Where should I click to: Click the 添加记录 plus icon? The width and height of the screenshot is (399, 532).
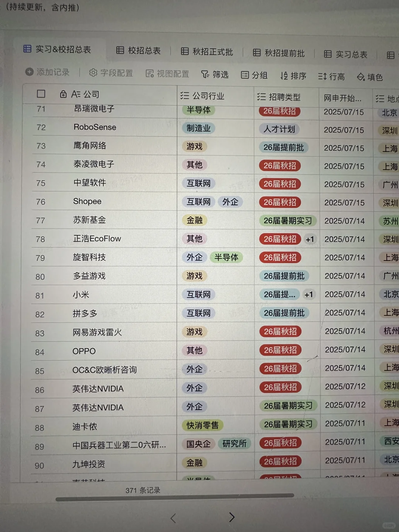29,72
